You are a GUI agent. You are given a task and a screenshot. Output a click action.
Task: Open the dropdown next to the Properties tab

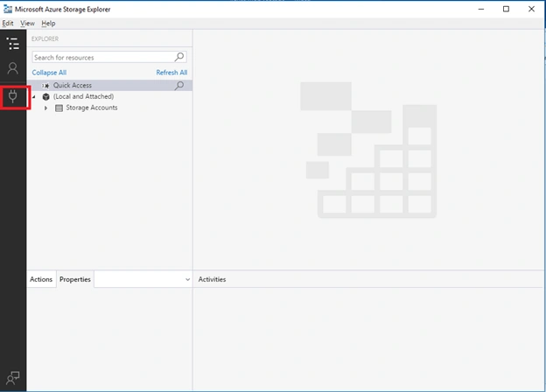(x=187, y=279)
